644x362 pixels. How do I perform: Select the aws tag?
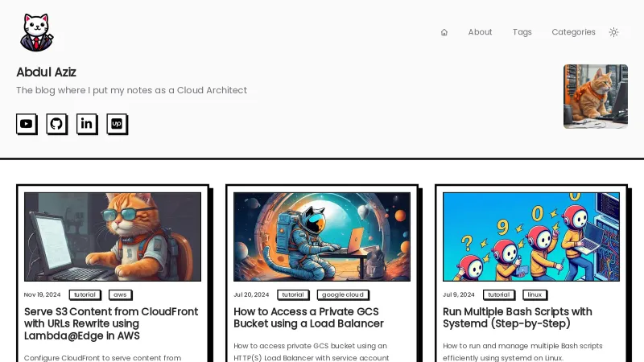click(x=120, y=294)
